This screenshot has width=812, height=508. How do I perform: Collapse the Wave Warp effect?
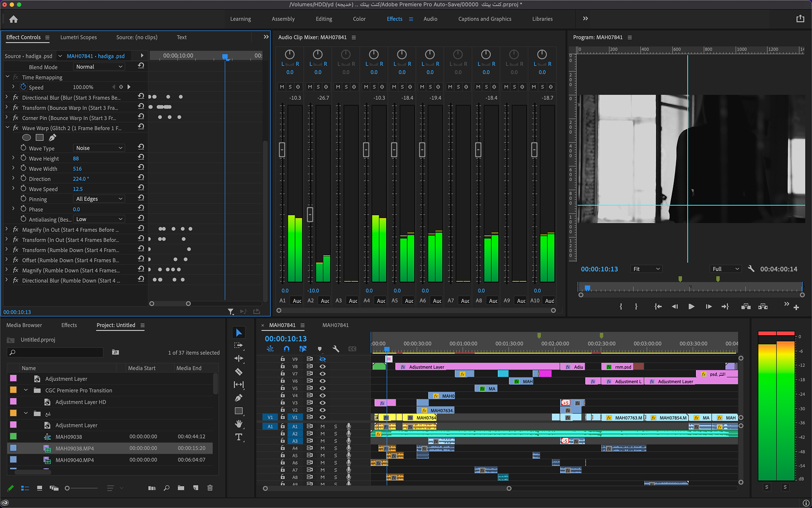[7, 127]
